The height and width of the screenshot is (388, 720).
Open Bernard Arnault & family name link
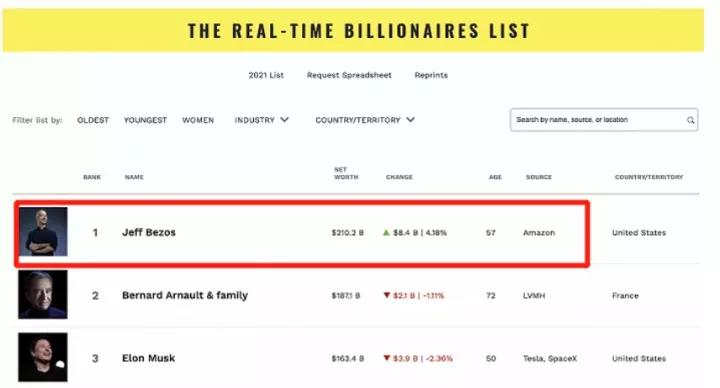[185, 295]
